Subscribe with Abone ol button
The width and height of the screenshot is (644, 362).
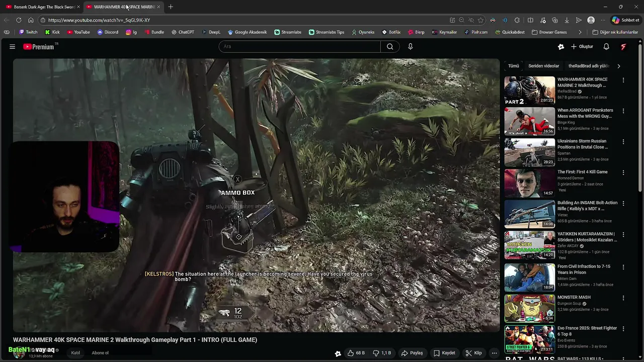point(100,353)
